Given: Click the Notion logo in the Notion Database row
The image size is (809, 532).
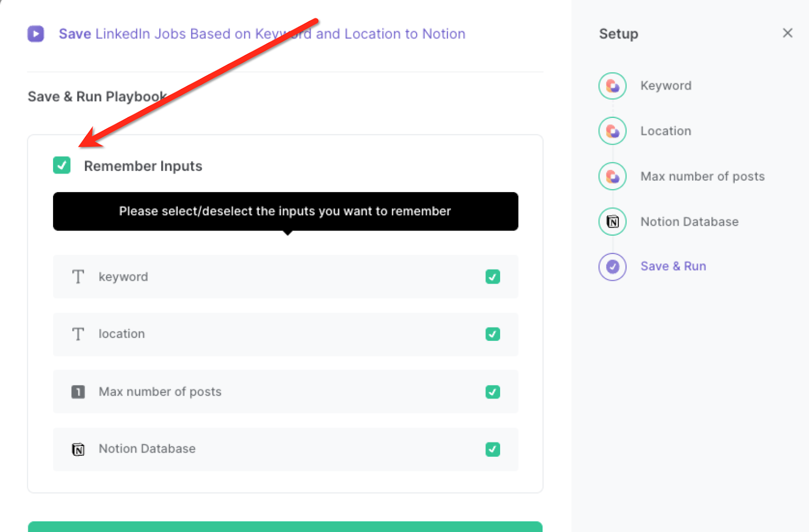Looking at the screenshot, I should click(x=78, y=449).
